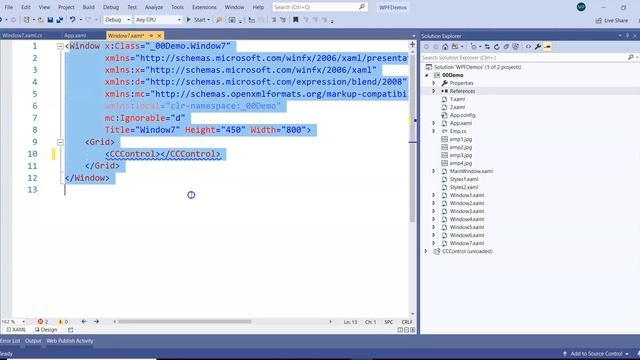Screen dimensions: 640x360
Task: Select Emp.cs in Solution Explorer
Action: 458,131
